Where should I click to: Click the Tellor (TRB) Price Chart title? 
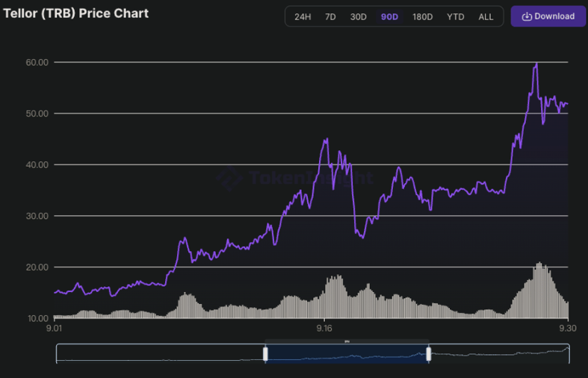point(76,13)
